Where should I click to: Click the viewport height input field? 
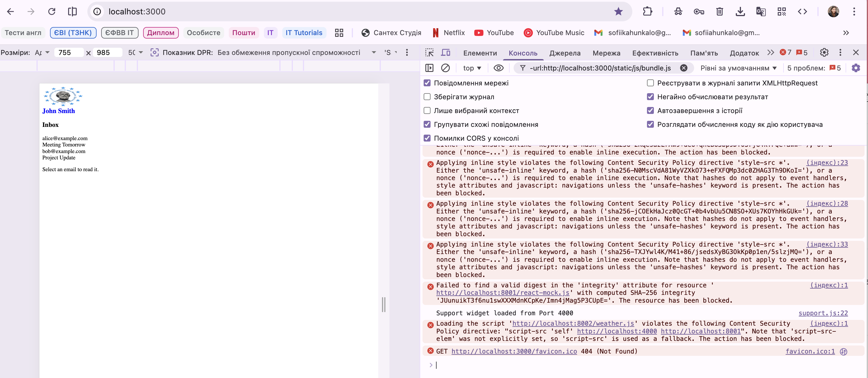point(107,53)
